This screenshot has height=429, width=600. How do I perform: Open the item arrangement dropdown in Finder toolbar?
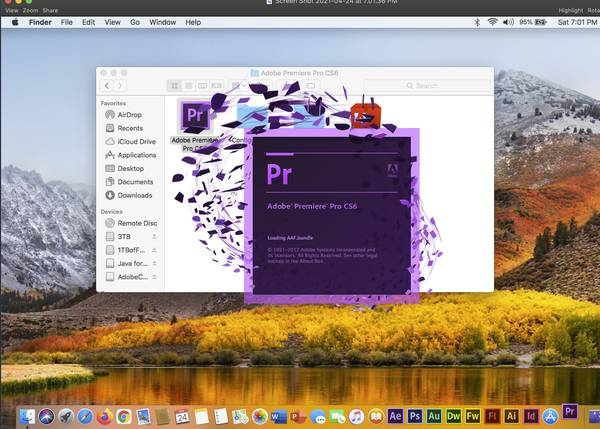point(239,85)
